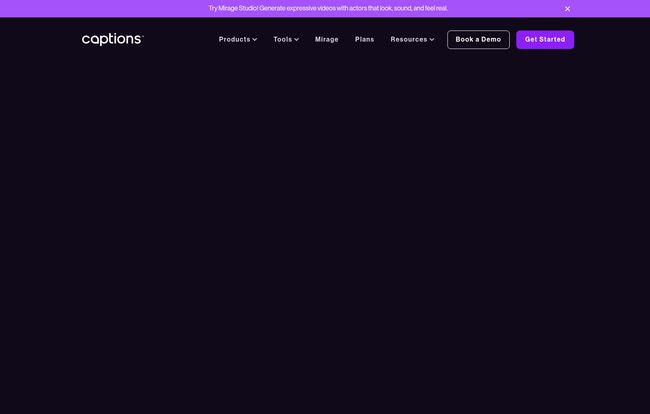This screenshot has width=650, height=414.
Task: Close the Mirage Studio announcement banner
Action: 567,9
